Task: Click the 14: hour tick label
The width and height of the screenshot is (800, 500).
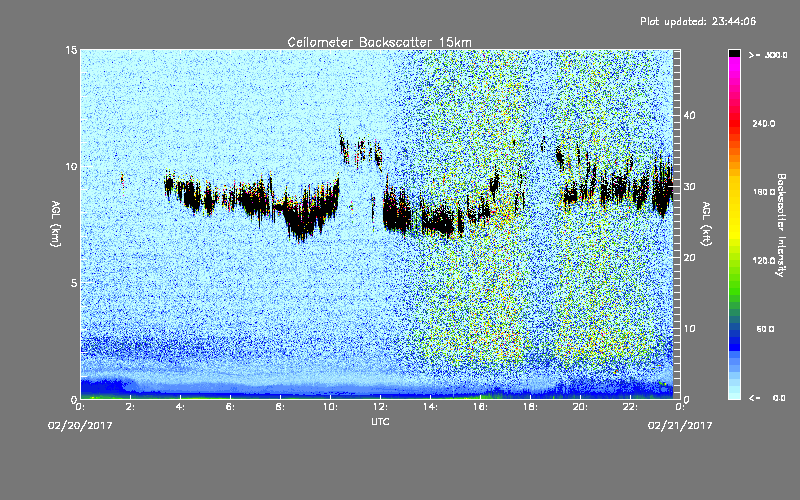Action: point(431,407)
